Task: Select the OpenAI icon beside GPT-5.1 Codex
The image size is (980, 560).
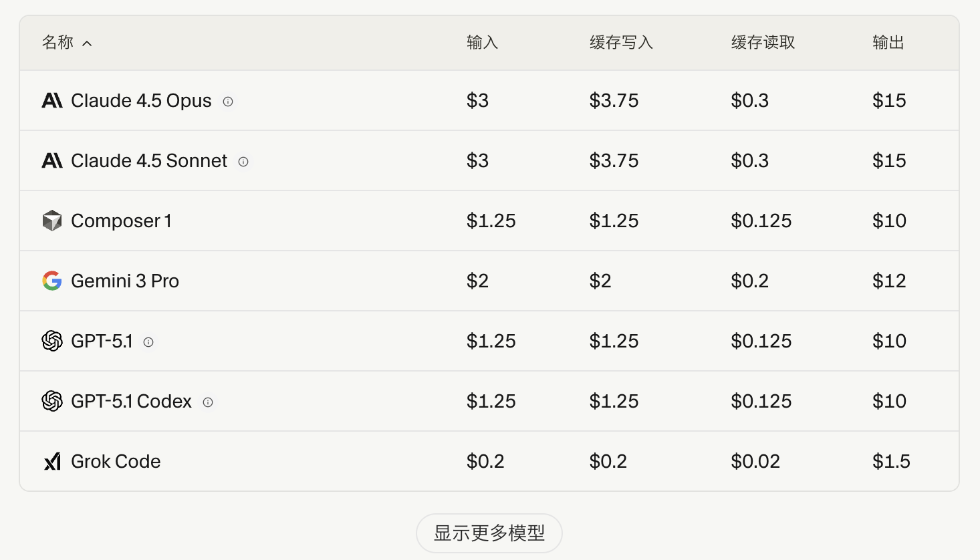Action: (52, 401)
